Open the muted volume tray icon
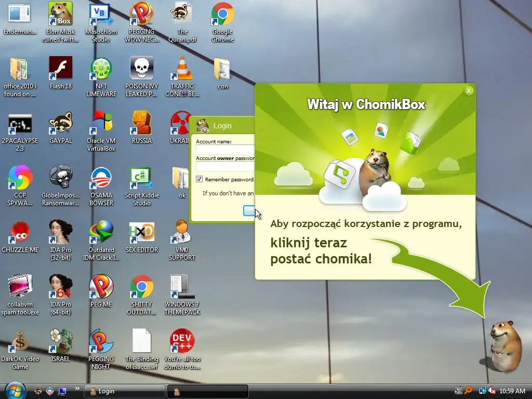The height and width of the screenshot is (399, 532). [493, 391]
